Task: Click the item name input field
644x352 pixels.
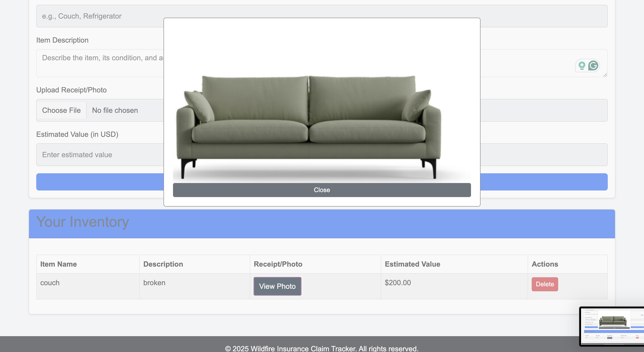Action: (100, 16)
